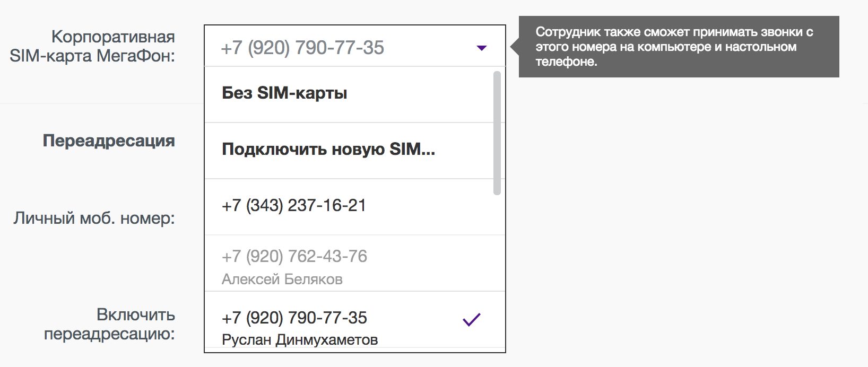This screenshot has width=868, height=367.
Task: Click the scrollbar track below the thumb
Action: tap(497, 265)
